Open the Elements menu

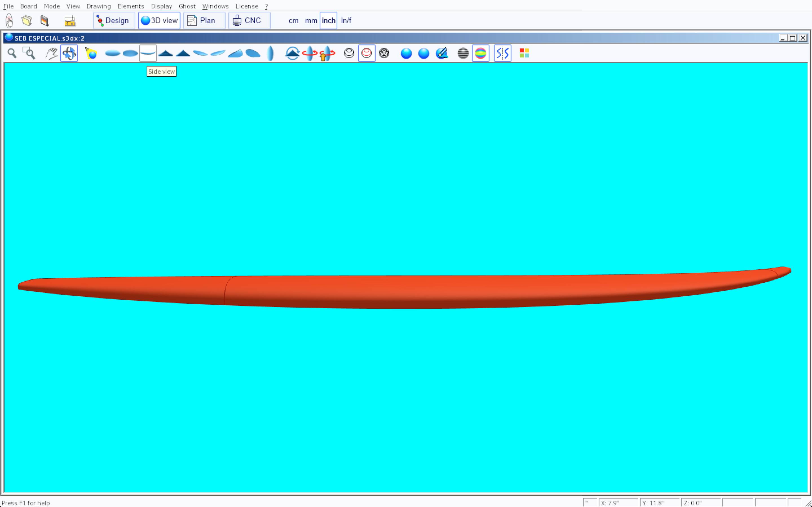(131, 6)
